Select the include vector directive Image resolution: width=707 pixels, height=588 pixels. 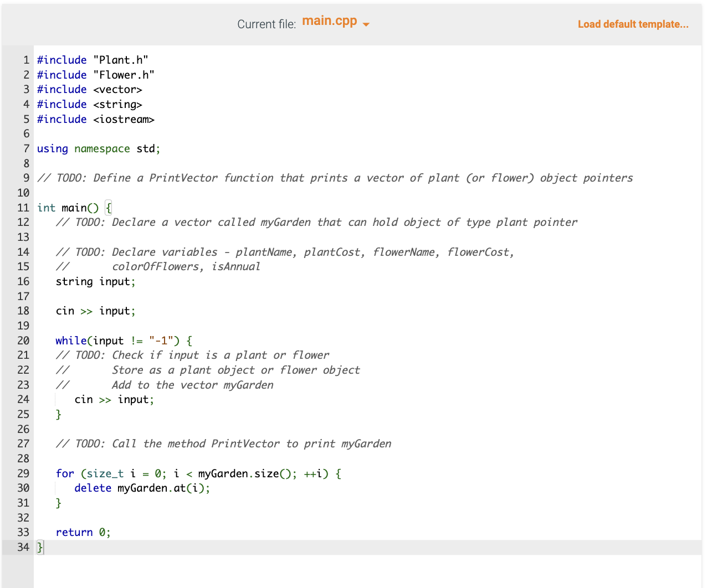(90, 89)
